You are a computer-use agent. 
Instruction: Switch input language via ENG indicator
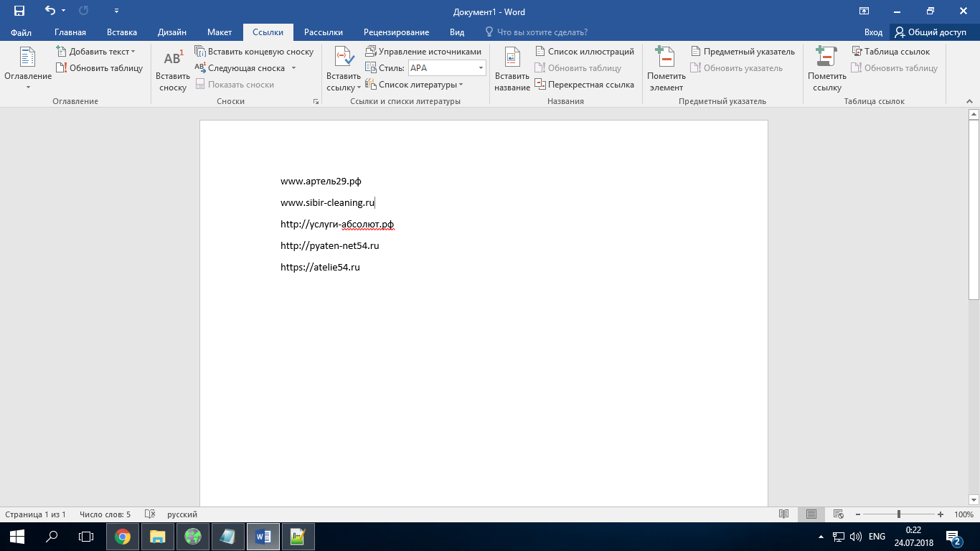[877, 537]
